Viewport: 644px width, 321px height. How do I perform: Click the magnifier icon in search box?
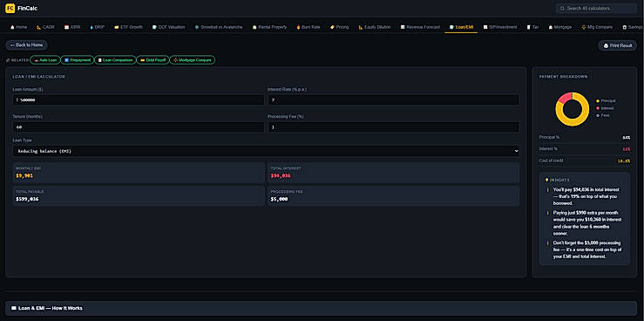(x=562, y=8)
